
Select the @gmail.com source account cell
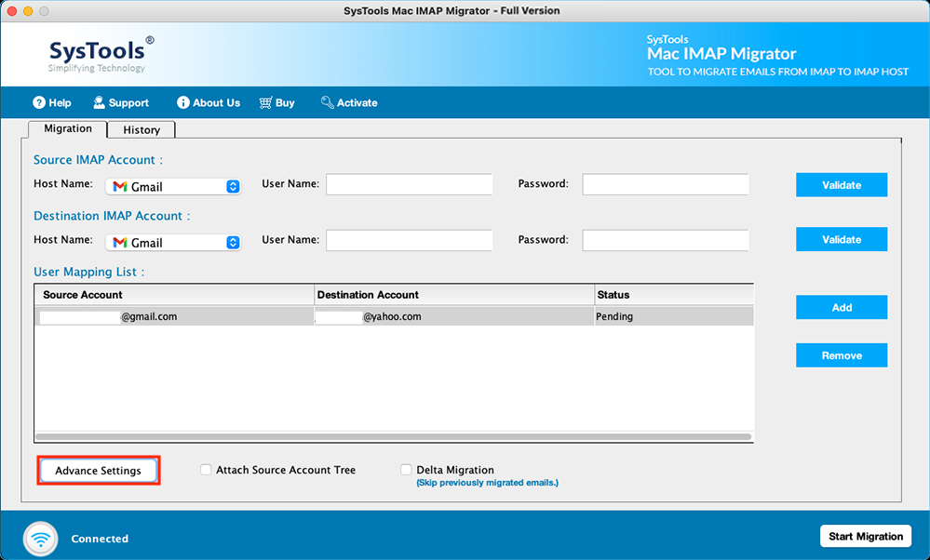(174, 316)
